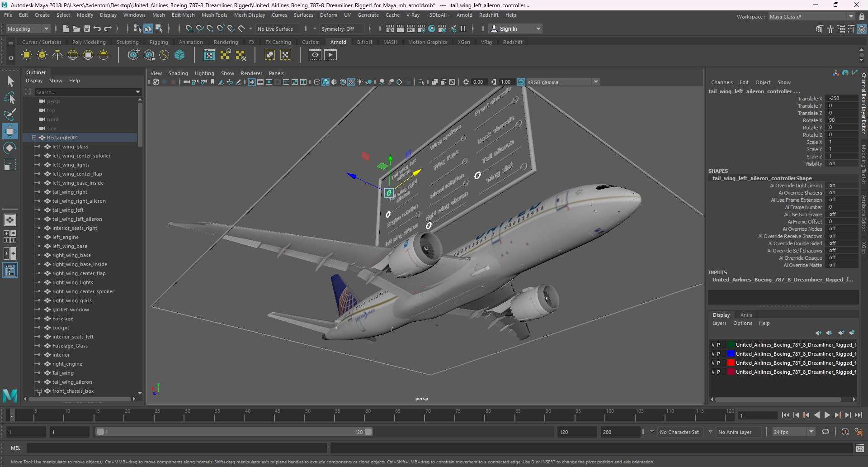Edit the Translate X value field
Image resolution: width=868 pixels, height=467 pixels.
(x=841, y=99)
